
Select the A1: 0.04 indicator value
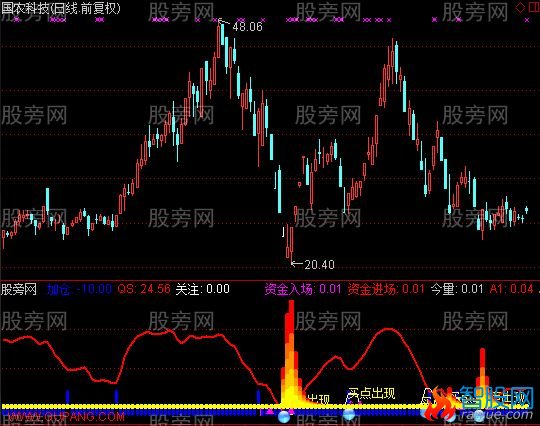point(511,289)
